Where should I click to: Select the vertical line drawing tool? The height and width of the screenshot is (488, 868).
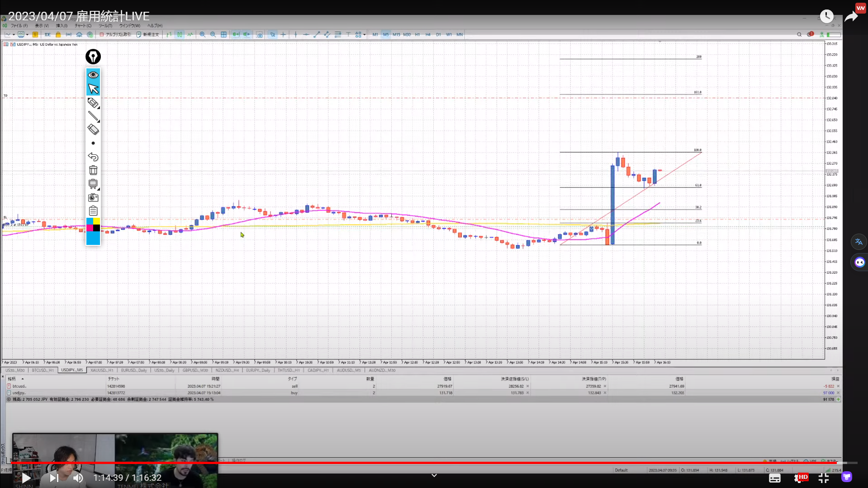296,34
